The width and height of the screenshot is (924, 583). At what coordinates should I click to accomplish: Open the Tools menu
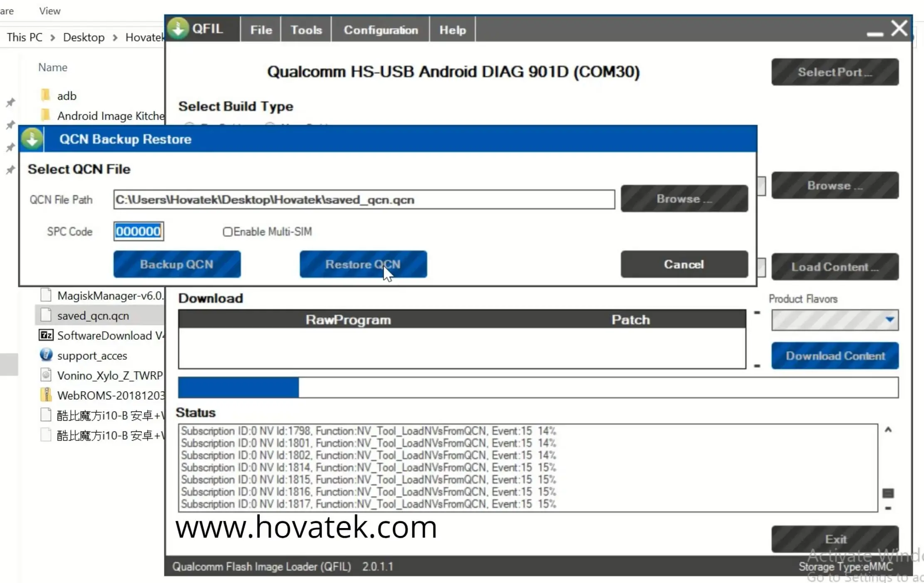click(x=306, y=30)
